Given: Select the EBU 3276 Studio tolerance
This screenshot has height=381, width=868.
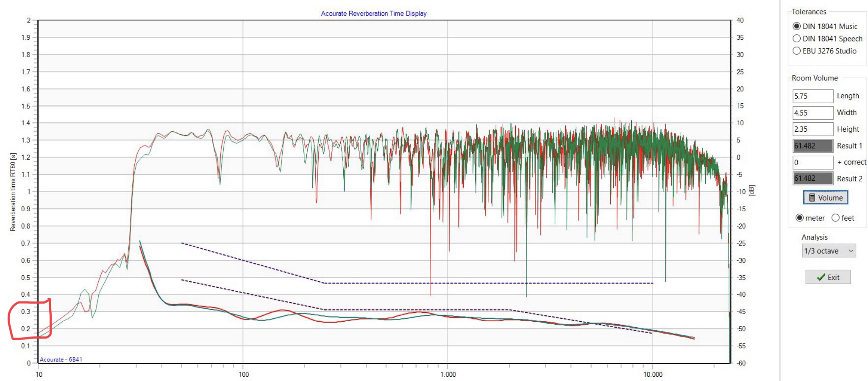Looking at the screenshot, I should pyautogui.click(x=824, y=51).
